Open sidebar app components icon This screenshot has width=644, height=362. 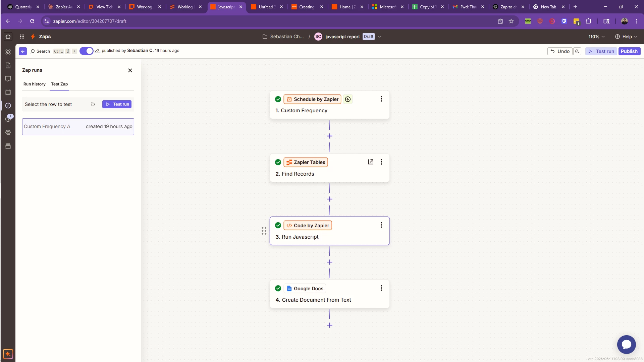coord(8,52)
